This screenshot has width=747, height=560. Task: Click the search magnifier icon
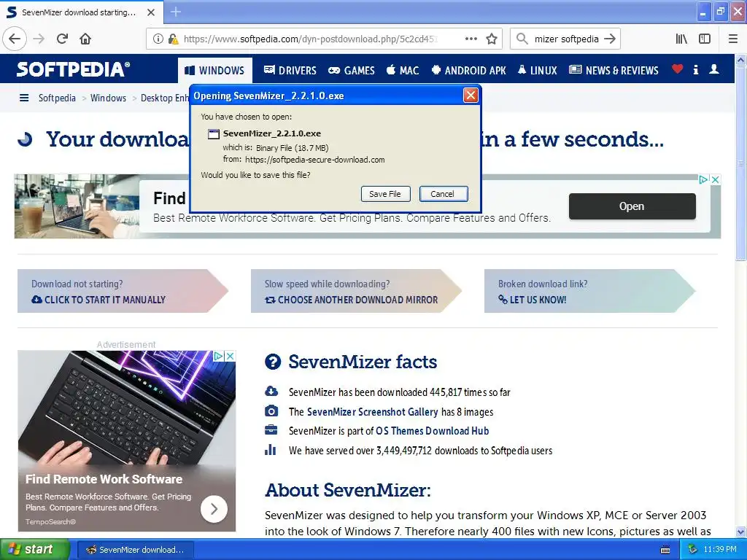522,39
